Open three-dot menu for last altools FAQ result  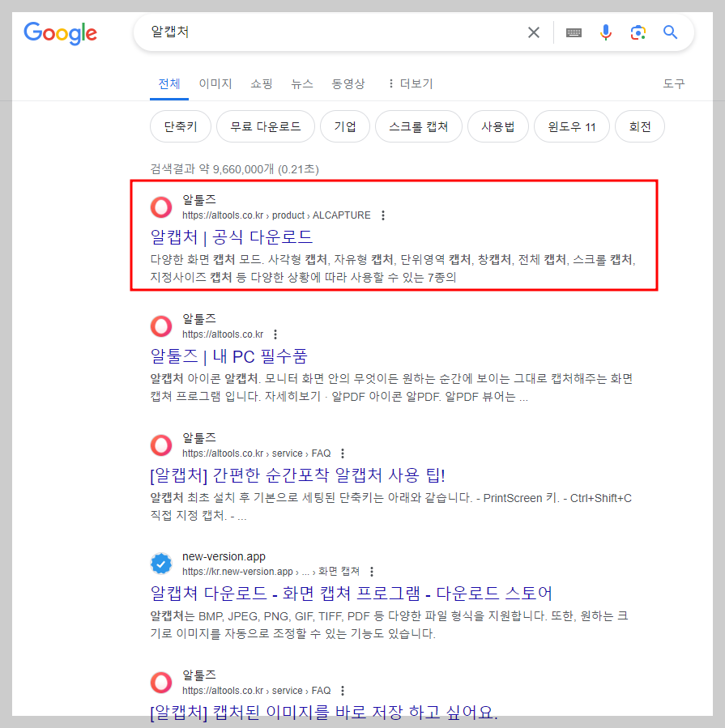[x=343, y=691]
